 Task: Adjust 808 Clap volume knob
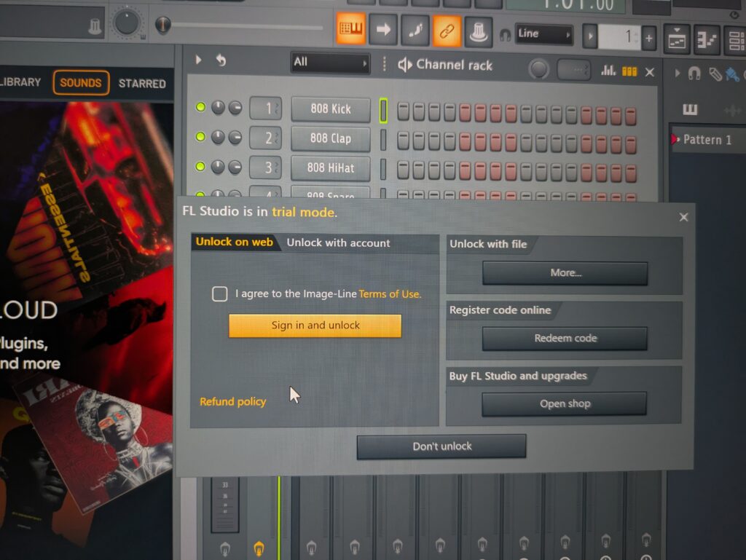[x=235, y=138]
